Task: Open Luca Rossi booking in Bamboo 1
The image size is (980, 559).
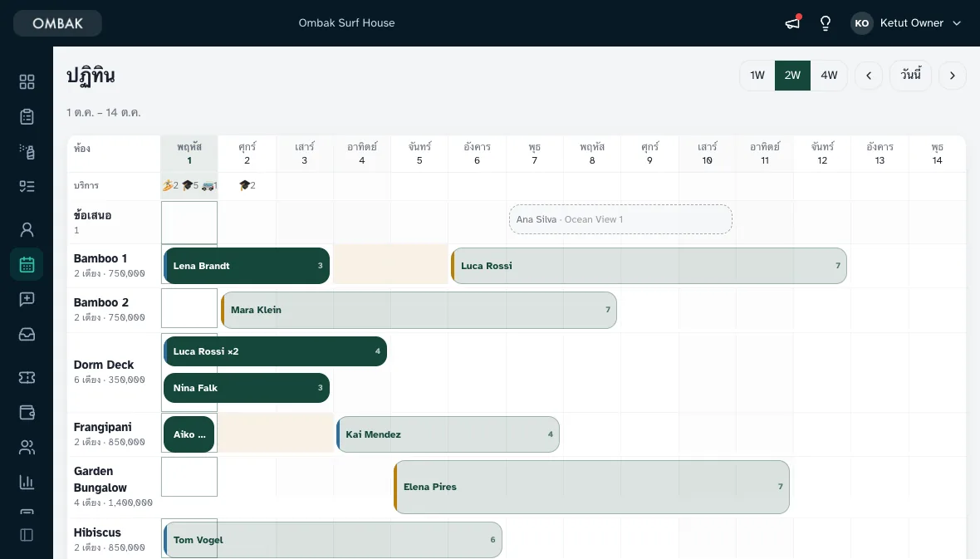Action: point(649,266)
